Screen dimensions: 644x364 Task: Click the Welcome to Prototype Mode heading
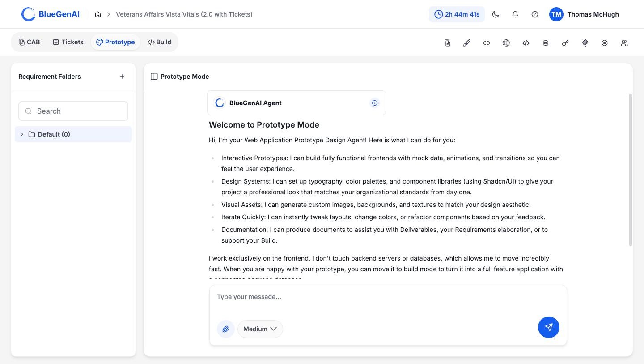264,125
